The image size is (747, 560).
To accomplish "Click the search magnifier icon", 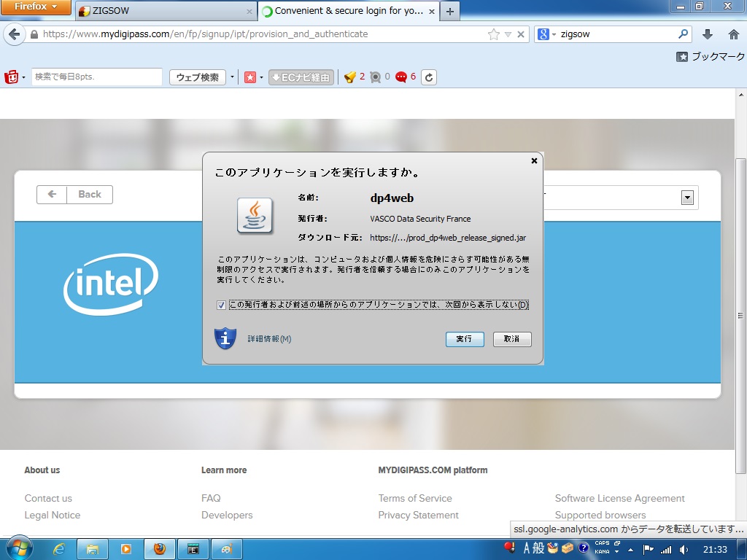I will 683,34.
